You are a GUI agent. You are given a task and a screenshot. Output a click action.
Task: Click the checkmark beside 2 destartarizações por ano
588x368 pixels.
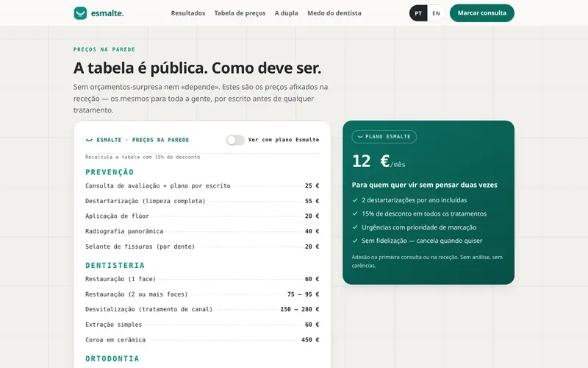point(355,200)
